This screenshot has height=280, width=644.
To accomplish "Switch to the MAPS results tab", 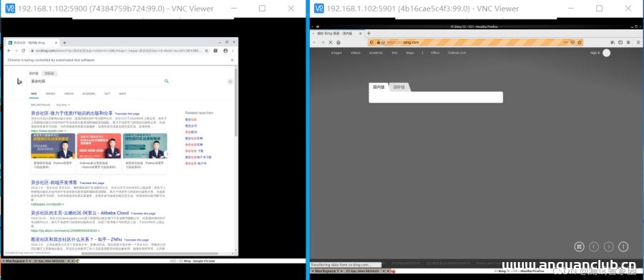I will click(x=122, y=94).
